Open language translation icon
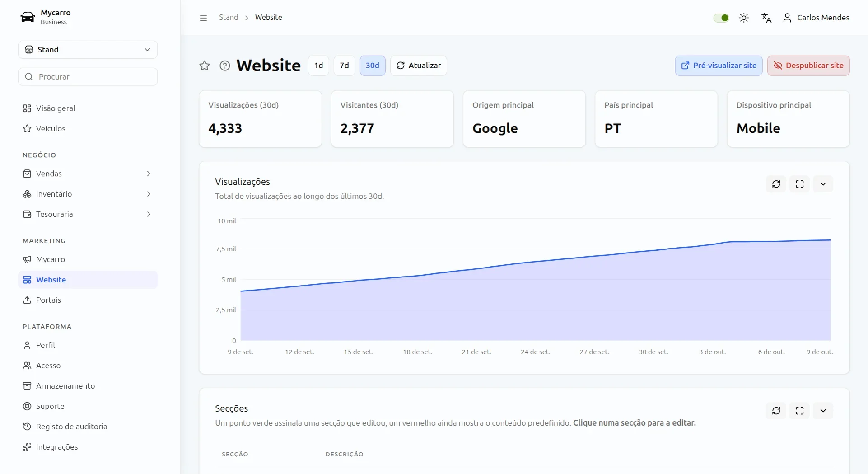868x474 pixels. [x=766, y=18]
